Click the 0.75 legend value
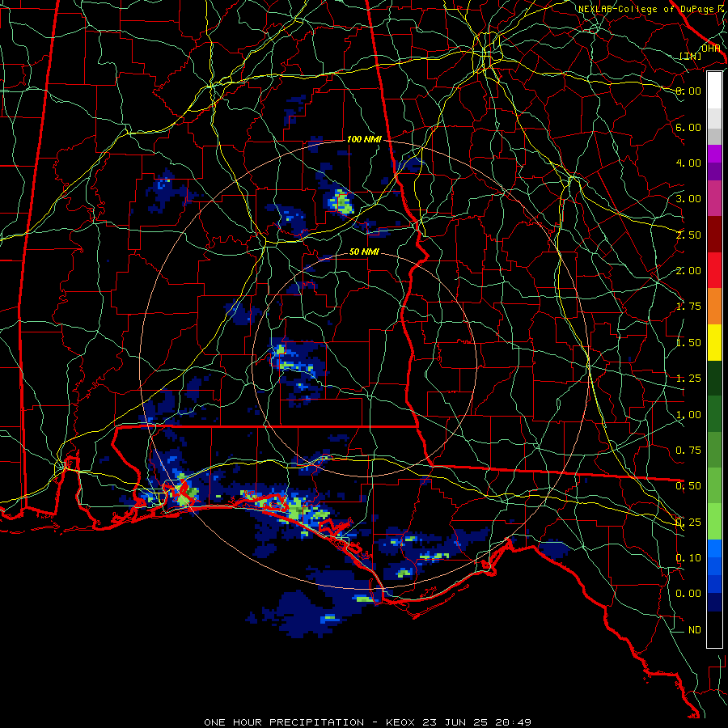 pyautogui.click(x=688, y=451)
